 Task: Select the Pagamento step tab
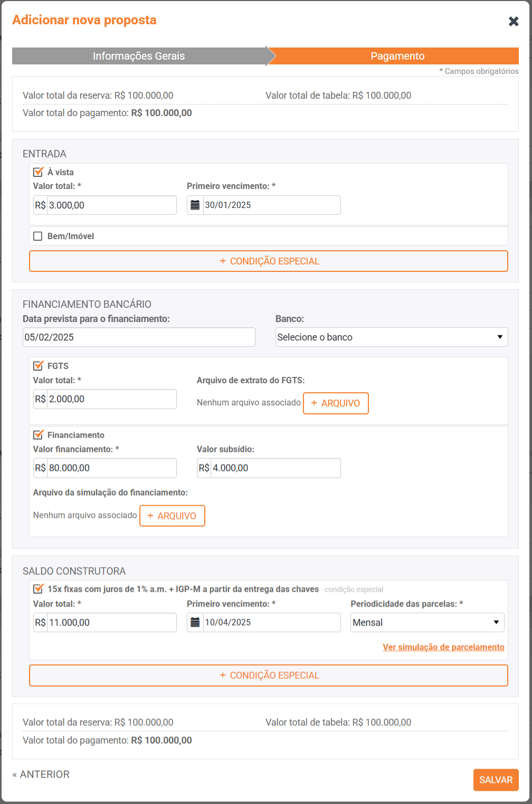(x=397, y=56)
